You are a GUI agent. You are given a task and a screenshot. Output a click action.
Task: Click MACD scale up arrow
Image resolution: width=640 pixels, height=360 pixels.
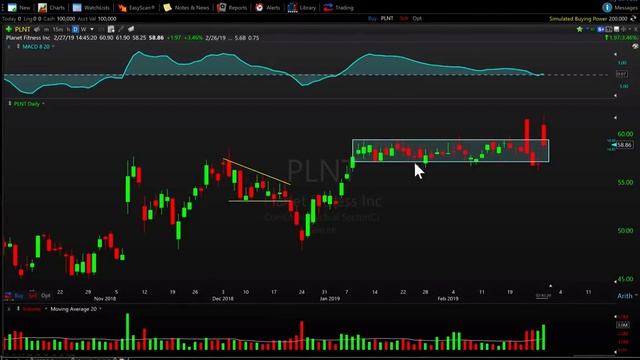tap(616, 54)
